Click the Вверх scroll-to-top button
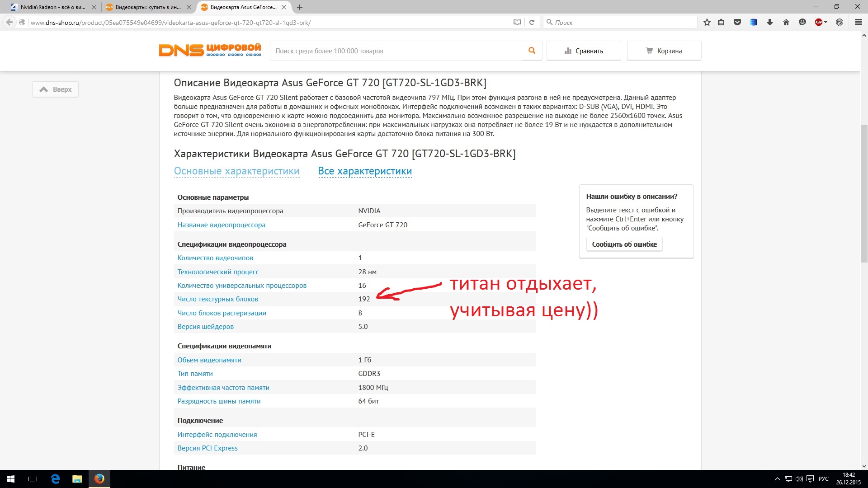The width and height of the screenshot is (868, 488). tap(55, 89)
